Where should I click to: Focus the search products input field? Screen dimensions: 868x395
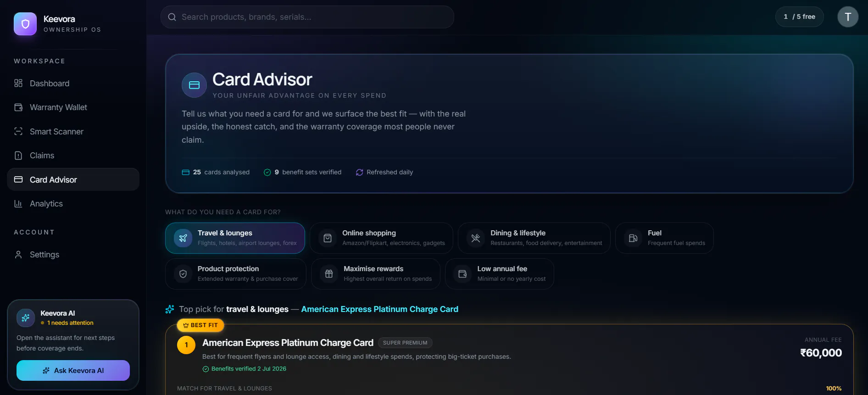coord(307,17)
